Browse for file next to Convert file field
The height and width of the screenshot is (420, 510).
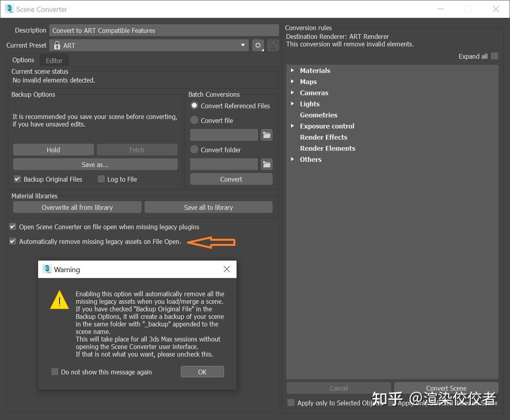pyautogui.click(x=267, y=135)
